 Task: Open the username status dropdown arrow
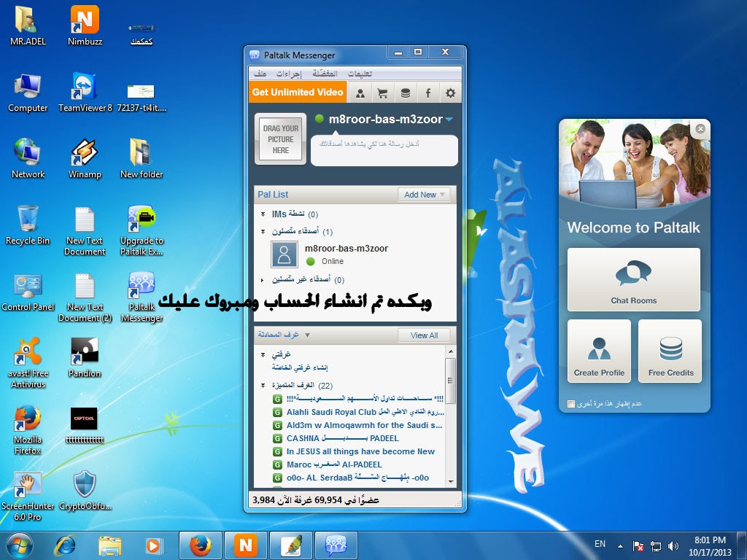449,120
